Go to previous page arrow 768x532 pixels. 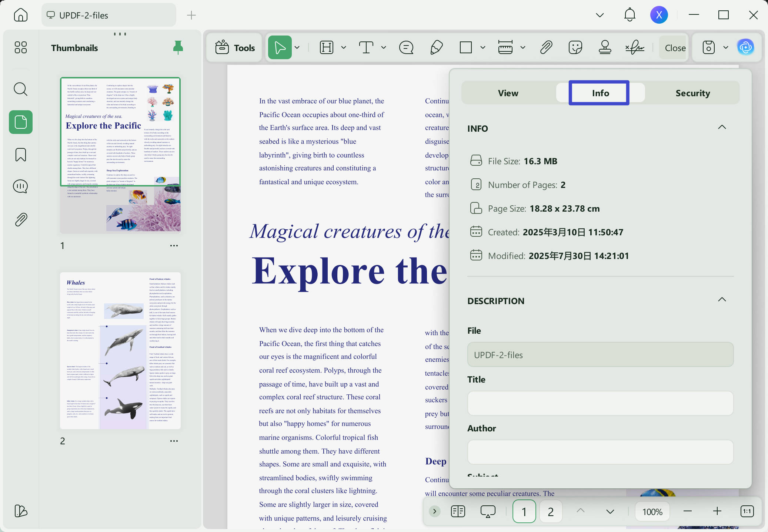coord(580,511)
